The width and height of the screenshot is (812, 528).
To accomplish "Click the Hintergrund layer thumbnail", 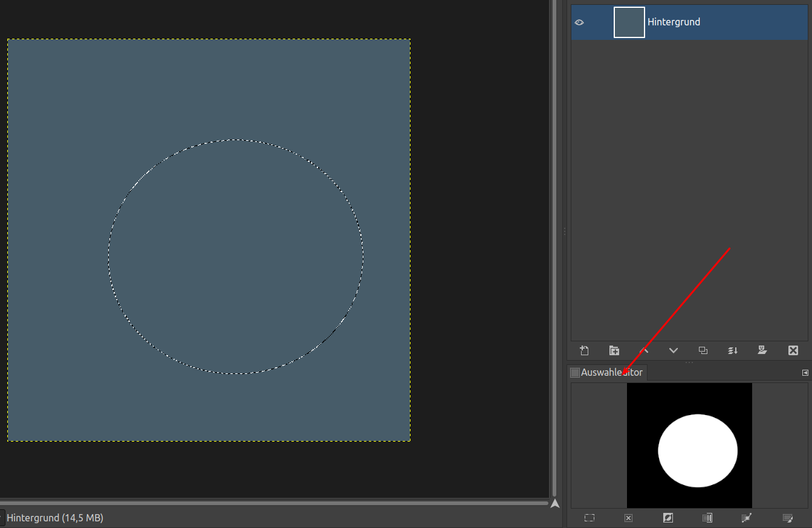I will tap(629, 22).
